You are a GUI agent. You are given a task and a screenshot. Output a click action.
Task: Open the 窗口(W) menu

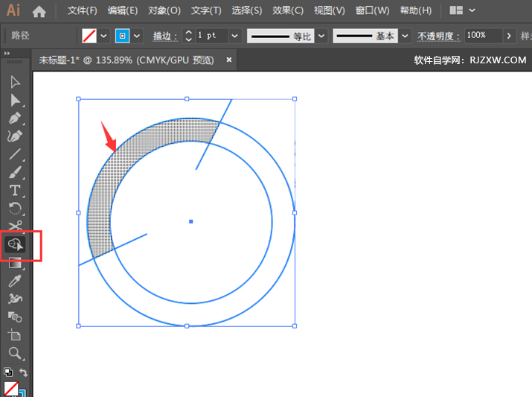[x=372, y=10]
